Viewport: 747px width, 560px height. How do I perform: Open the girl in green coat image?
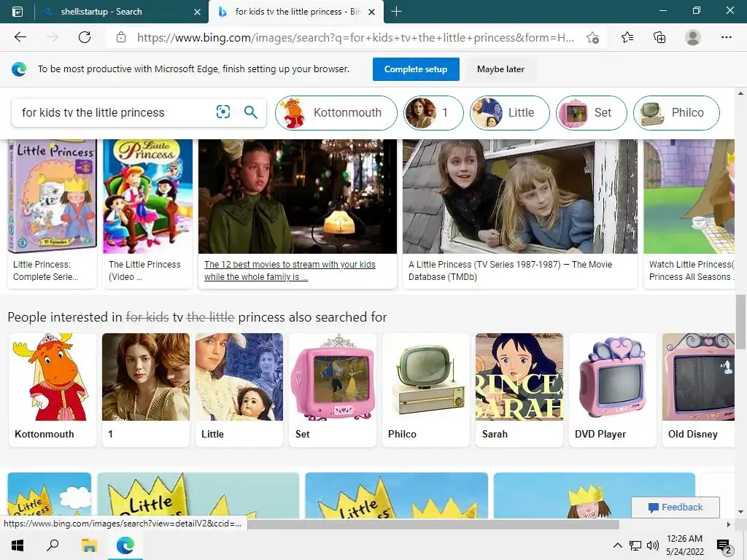point(298,196)
